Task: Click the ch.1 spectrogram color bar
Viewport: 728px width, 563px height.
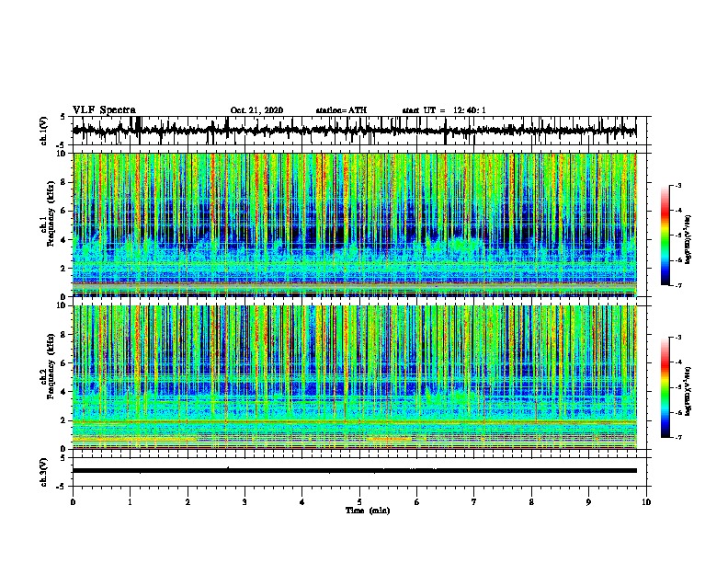Action: [x=665, y=236]
